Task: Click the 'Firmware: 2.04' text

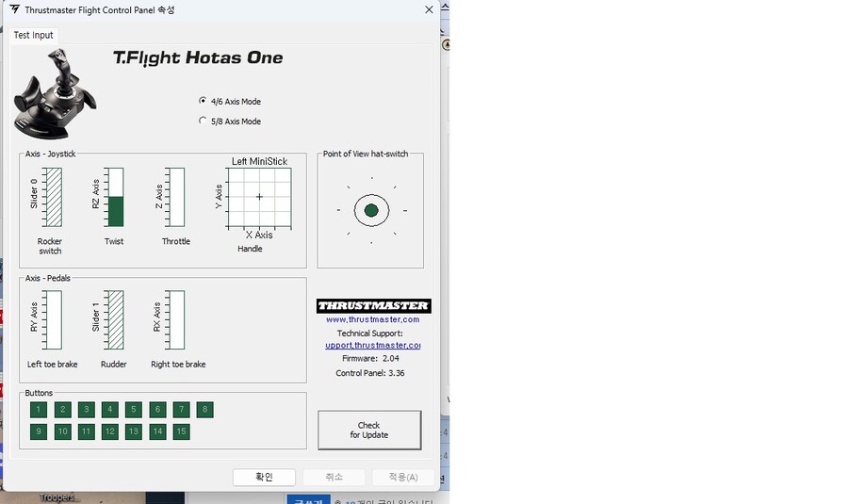Action: click(x=370, y=359)
